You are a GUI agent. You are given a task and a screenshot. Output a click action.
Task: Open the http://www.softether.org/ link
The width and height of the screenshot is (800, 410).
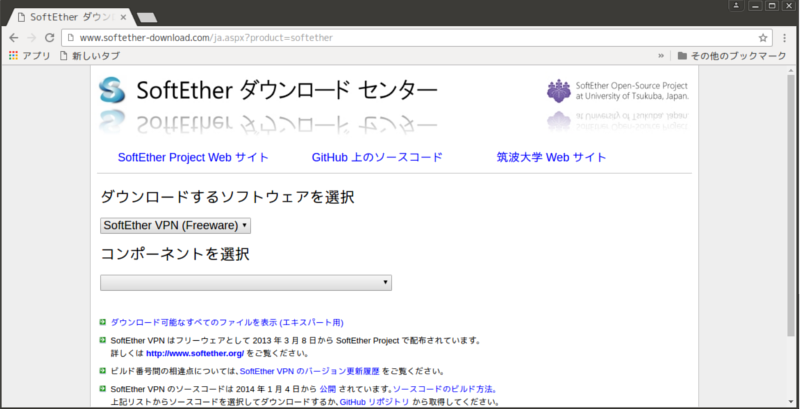[195, 353]
